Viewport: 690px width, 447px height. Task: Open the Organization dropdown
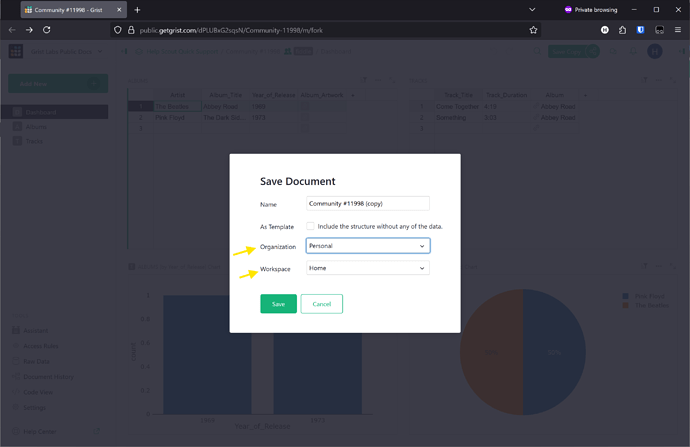tap(367, 246)
